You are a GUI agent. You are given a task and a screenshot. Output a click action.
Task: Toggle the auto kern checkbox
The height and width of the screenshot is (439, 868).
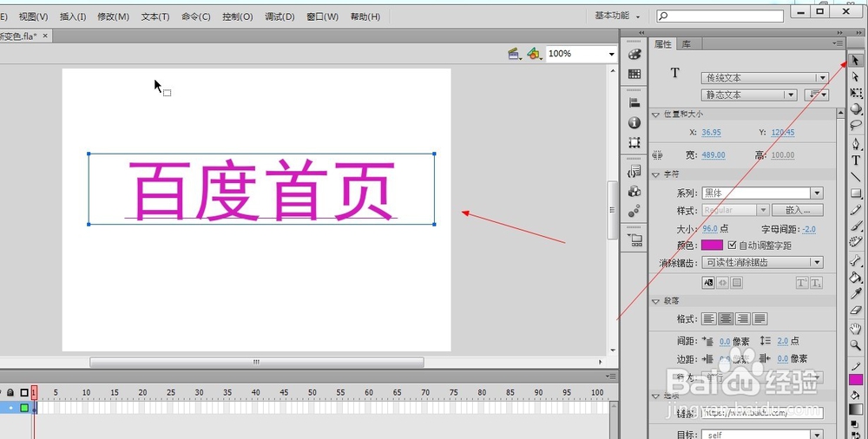[x=732, y=245]
